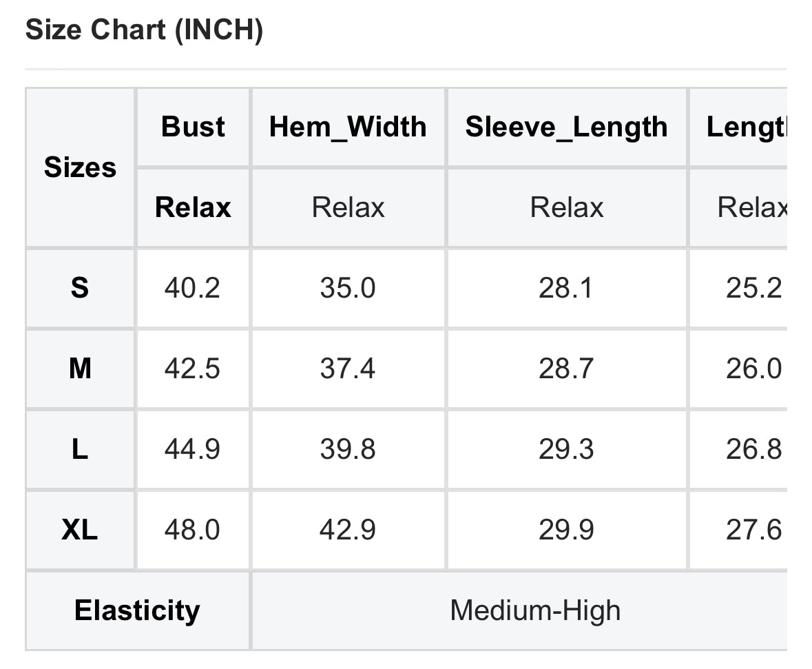Viewport: 812px width, 669px height.
Task: Select the size XL row label
Action: click(x=80, y=531)
